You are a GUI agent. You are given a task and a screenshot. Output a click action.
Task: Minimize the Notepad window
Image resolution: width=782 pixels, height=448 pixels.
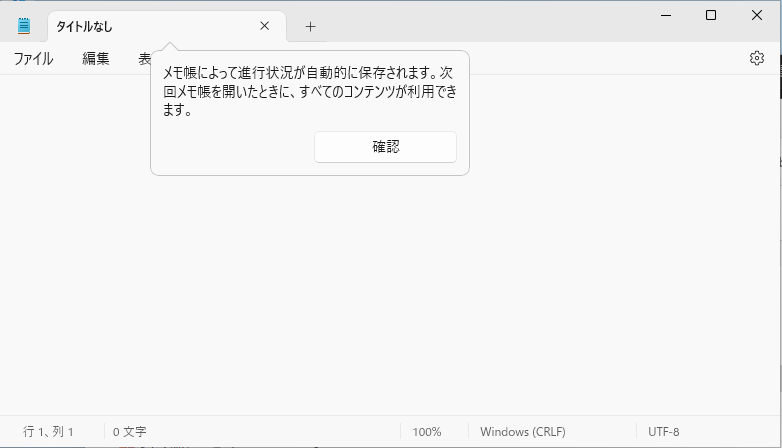666,15
